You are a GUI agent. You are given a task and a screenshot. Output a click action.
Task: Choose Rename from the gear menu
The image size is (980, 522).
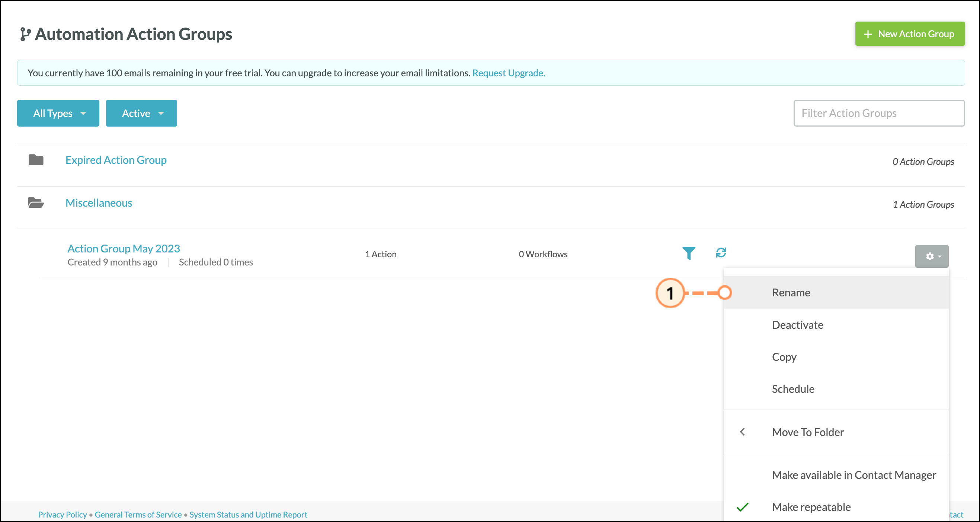[836, 292]
